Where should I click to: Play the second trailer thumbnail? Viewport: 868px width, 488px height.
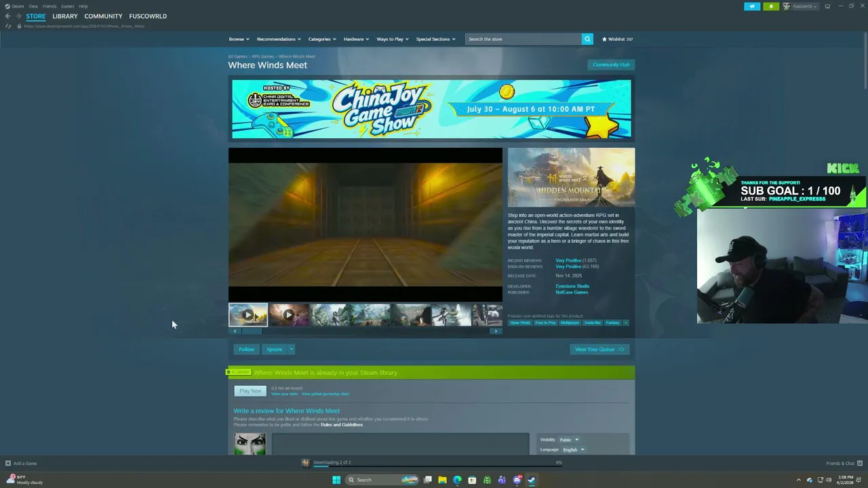point(288,314)
